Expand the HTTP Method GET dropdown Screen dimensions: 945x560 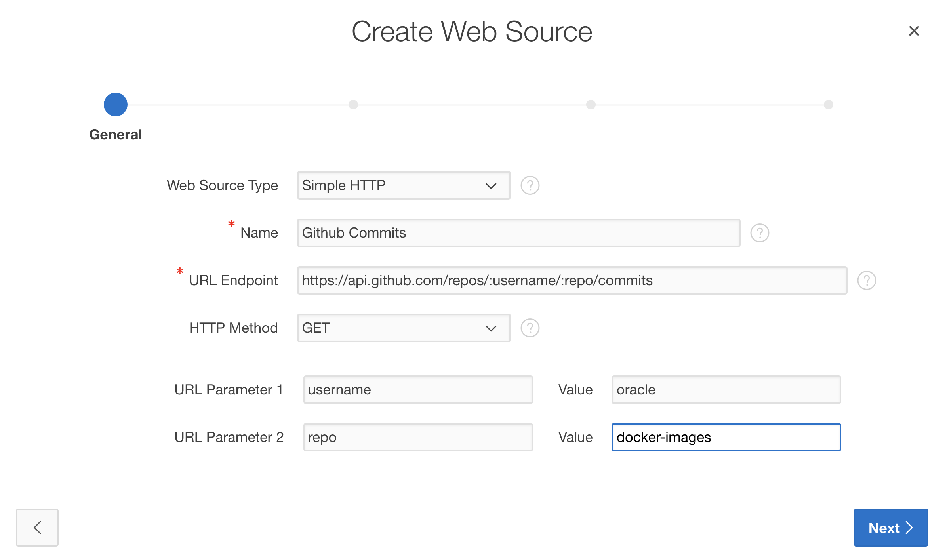403,328
